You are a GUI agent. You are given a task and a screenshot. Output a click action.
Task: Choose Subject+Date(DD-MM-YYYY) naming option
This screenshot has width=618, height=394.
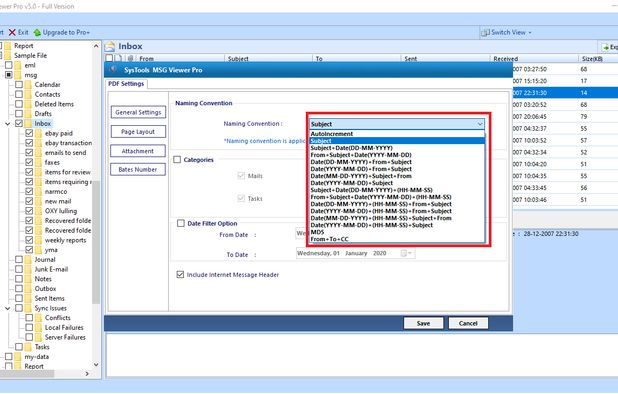pos(397,148)
